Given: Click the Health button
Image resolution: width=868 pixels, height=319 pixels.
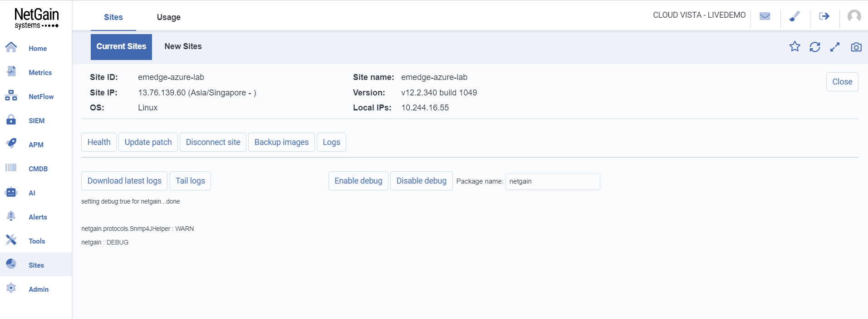Looking at the screenshot, I should click(99, 142).
